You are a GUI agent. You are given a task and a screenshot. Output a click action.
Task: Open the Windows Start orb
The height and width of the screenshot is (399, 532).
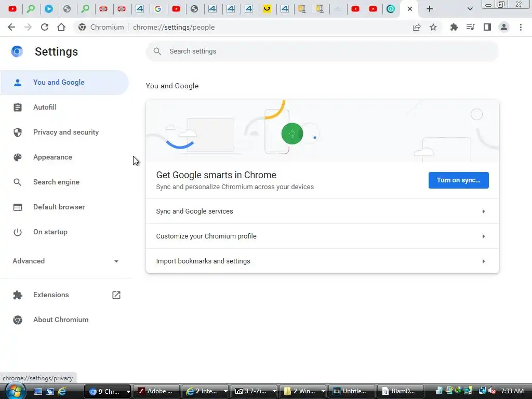(15, 391)
